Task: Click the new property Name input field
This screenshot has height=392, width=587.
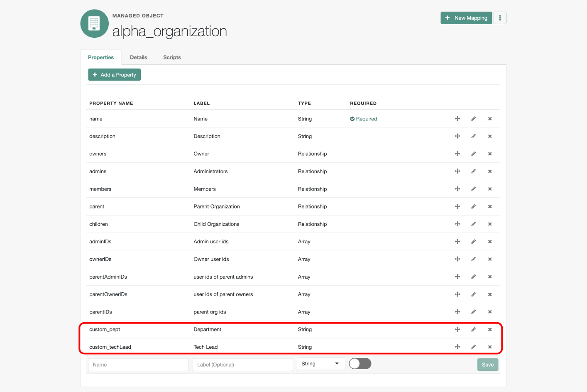Action: pyautogui.click(x=138, y=365)
